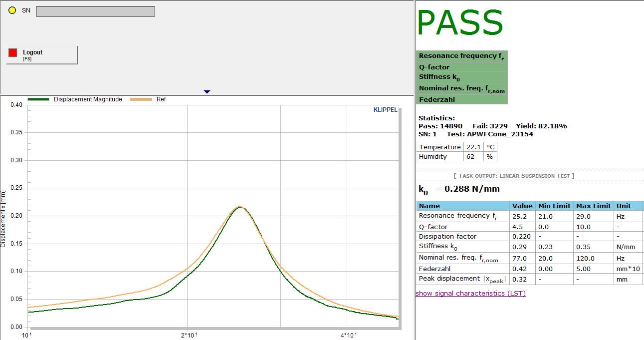
Task: Click the Max Limit column header
Action: [593, 206]
